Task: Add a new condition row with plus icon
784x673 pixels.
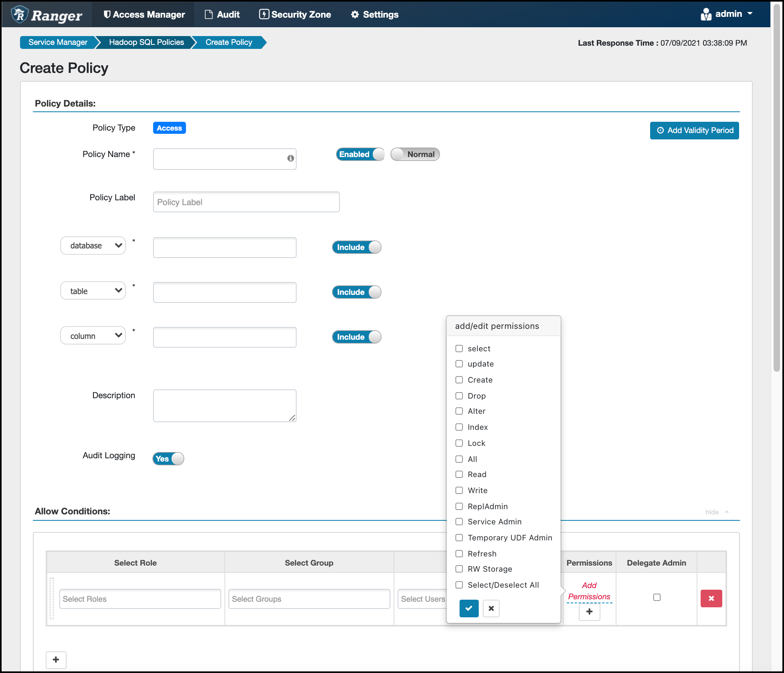Action: 56,660
